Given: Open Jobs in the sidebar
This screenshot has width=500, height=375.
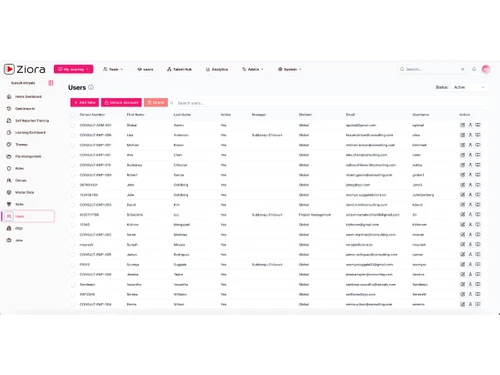Looking at the screenshot, I should [19, 240].
